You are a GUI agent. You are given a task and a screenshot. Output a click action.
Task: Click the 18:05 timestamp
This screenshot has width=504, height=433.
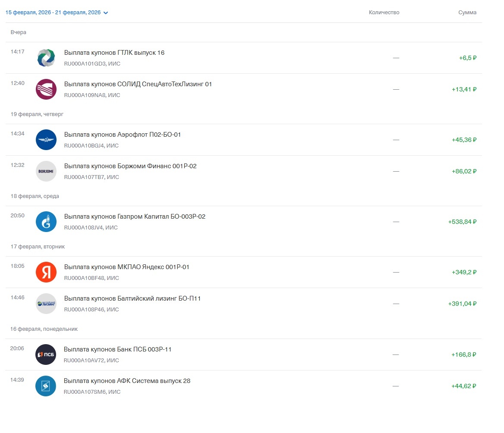tap(17, 266)
